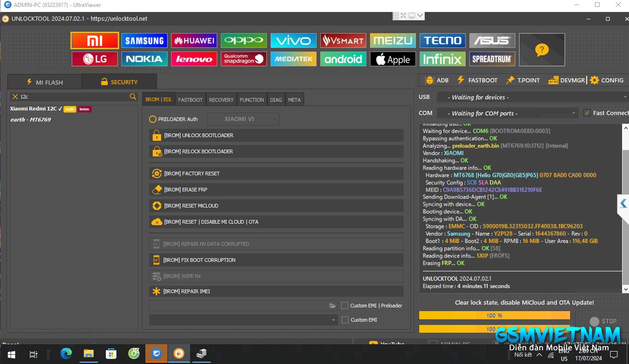Screen dimensions: 629x364
Task: Switch to the MI FLASH tab
Action: point(45,82)
